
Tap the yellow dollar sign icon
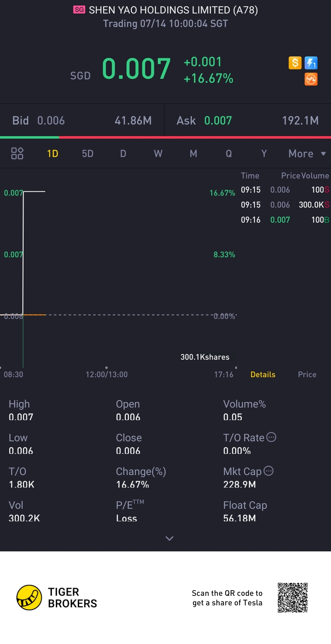click(x=295, y=63)
